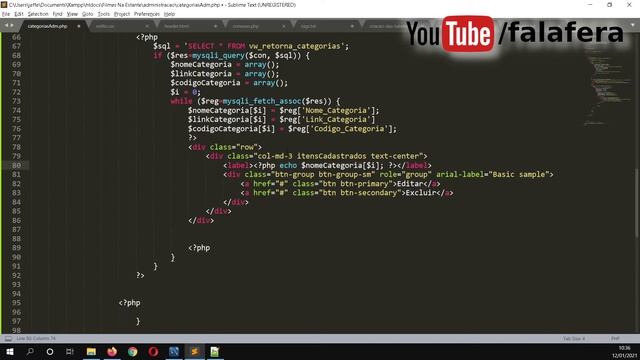Click 'Link_Categoria' string on line 75

tap(338, 120)
